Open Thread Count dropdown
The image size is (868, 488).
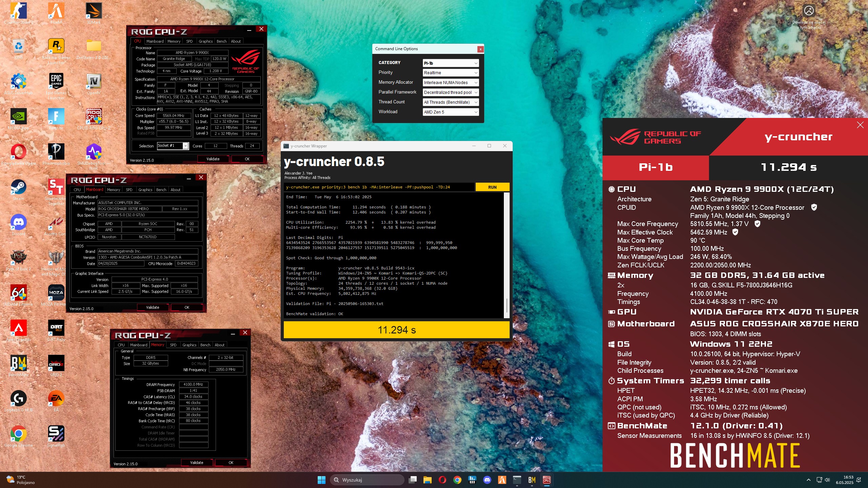[451, 102]
